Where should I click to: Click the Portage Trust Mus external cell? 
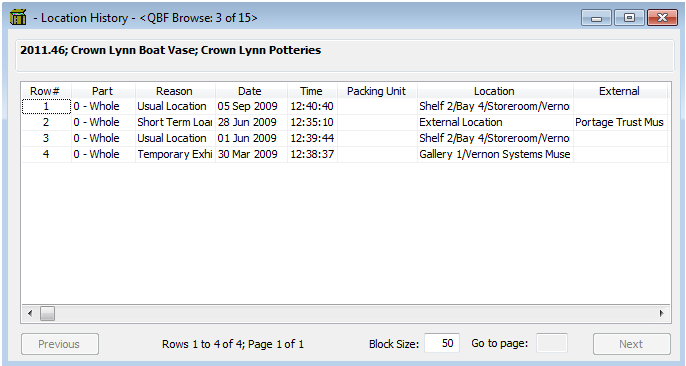pos(620,122)
